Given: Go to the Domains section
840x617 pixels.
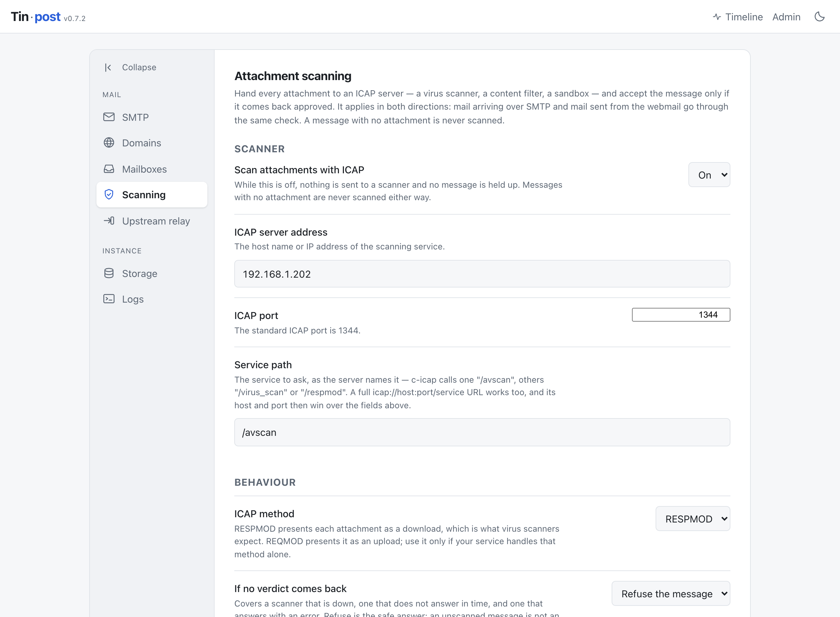Looking at the screenshot, I should (152, 143).
